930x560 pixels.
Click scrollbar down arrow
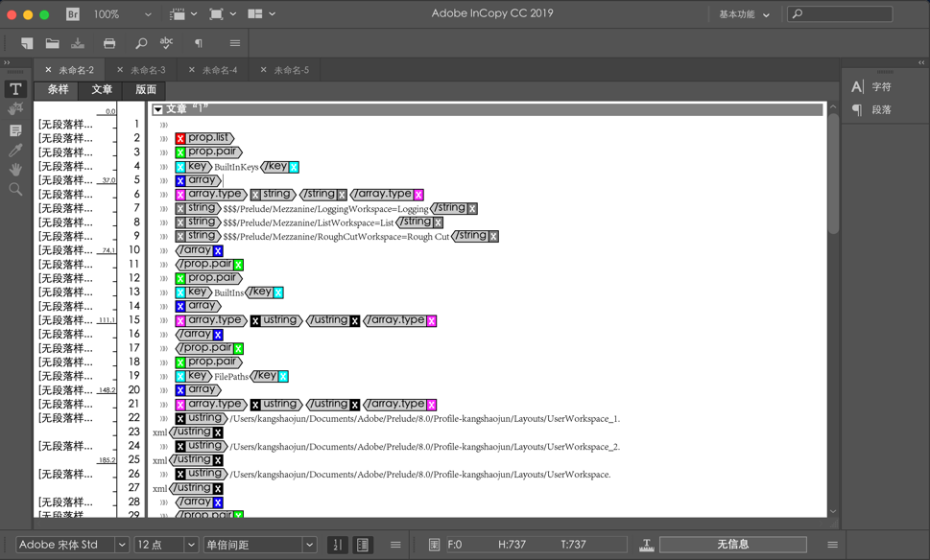click(x=833, y=511)
